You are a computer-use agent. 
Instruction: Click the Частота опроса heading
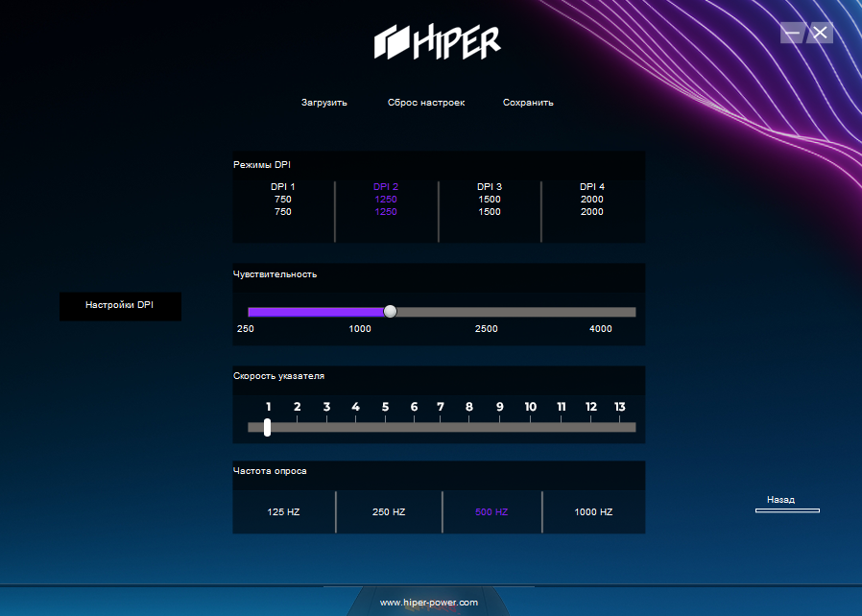pos(270,471)
